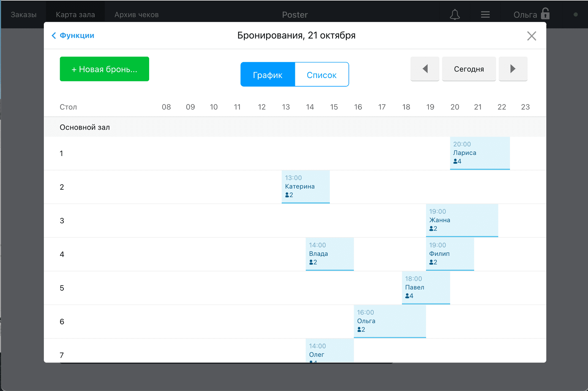Open Жанна's 19:00 booking
The image size is (588, 391).
point(462,220)
